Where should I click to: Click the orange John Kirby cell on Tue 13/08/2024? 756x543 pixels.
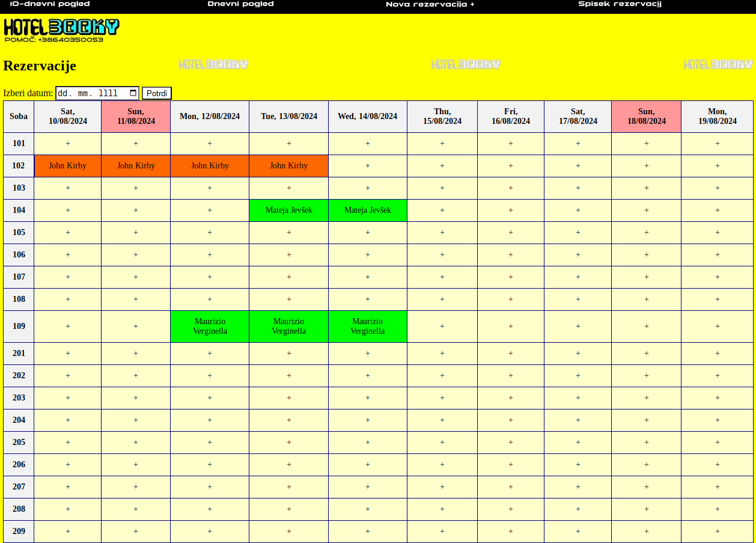[x=288, y=166]
